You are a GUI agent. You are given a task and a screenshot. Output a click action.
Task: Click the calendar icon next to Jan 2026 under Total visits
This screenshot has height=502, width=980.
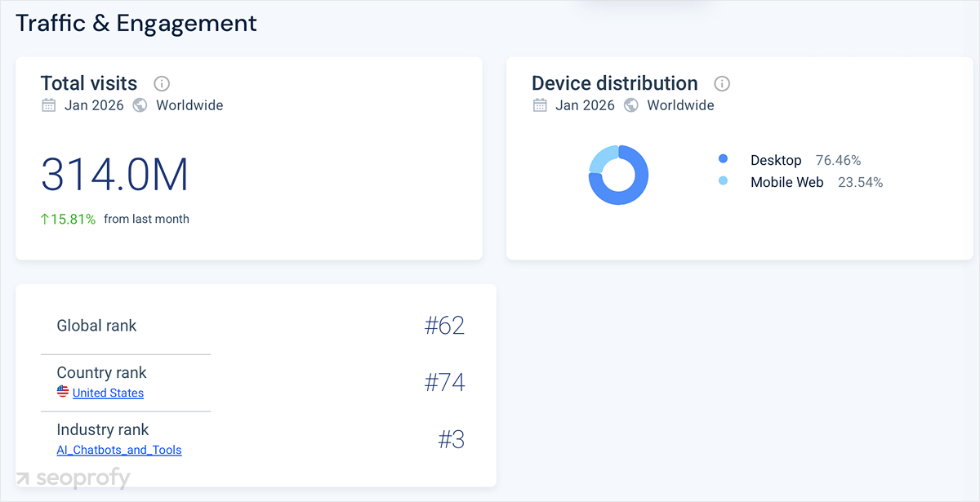point(48,105)
